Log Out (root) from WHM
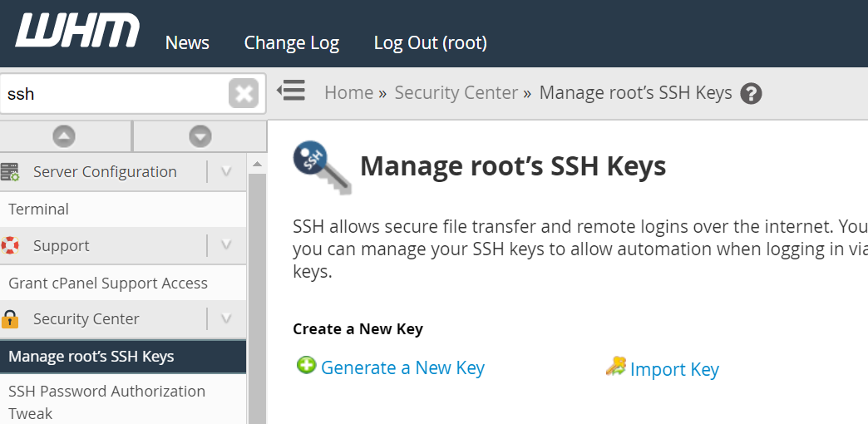The image size is (868, 424). [430, 43]
